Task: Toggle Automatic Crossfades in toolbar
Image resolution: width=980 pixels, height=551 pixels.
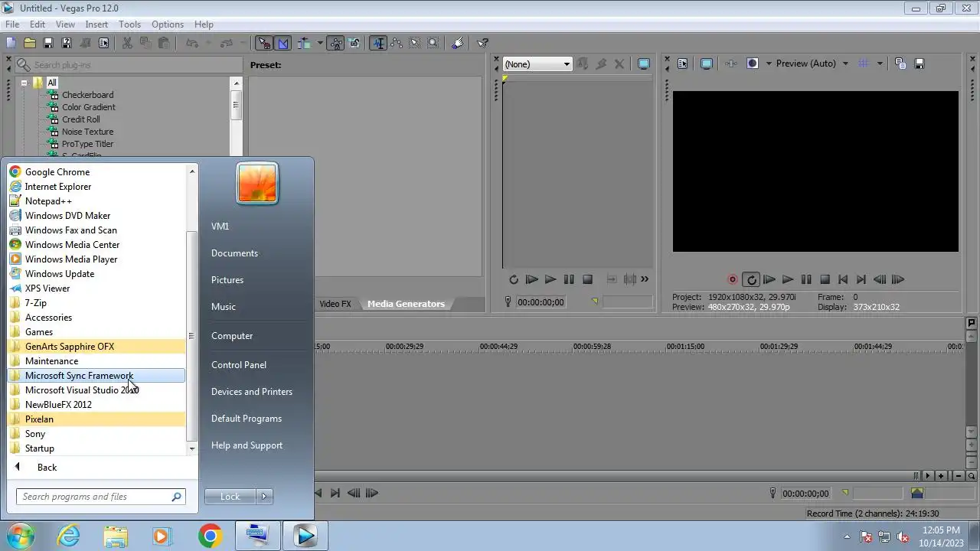Action: click(283, 44)
